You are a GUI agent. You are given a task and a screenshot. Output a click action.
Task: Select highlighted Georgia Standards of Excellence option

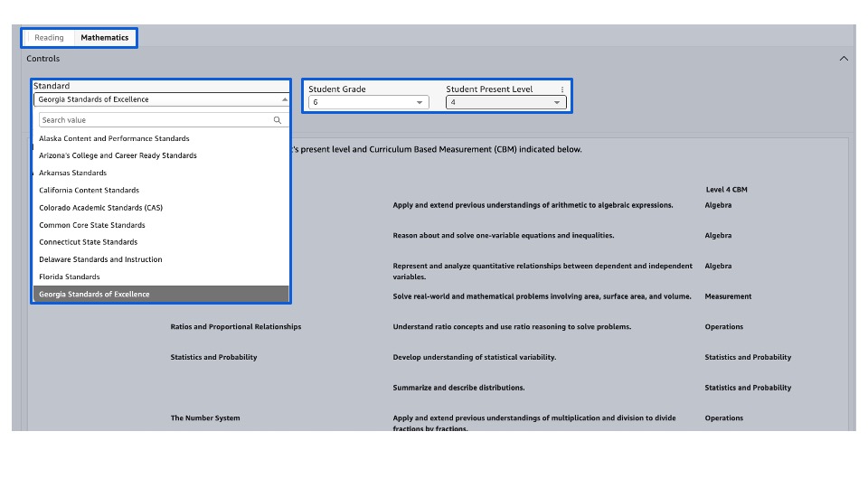161,295
